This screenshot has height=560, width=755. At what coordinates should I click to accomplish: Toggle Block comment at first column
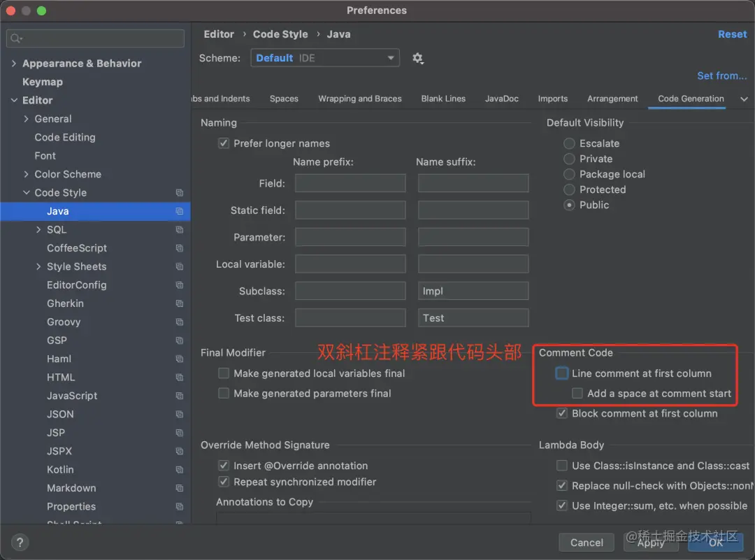click(562, 413)
